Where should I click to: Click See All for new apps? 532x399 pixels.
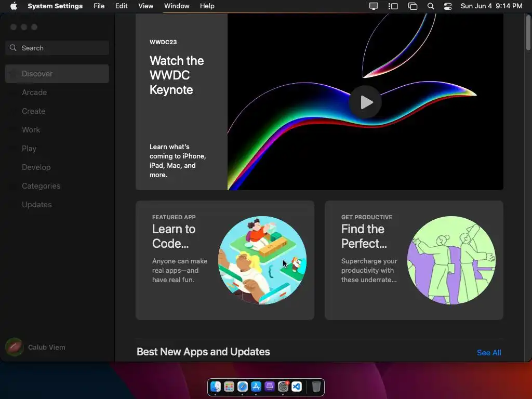[x=489, y=353]
